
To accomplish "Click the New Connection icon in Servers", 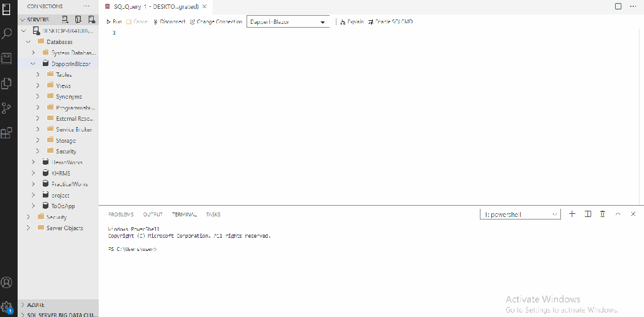I will (66, 20).
